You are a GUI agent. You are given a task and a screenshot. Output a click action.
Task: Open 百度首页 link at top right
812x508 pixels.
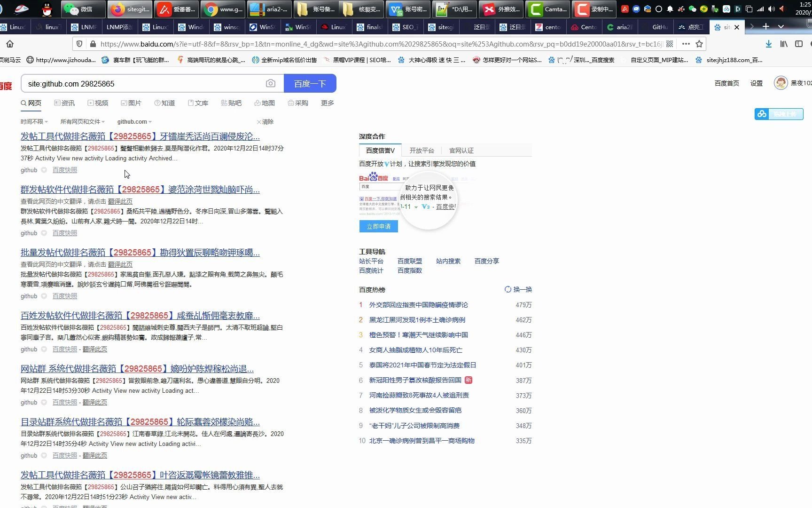[727, 83]
